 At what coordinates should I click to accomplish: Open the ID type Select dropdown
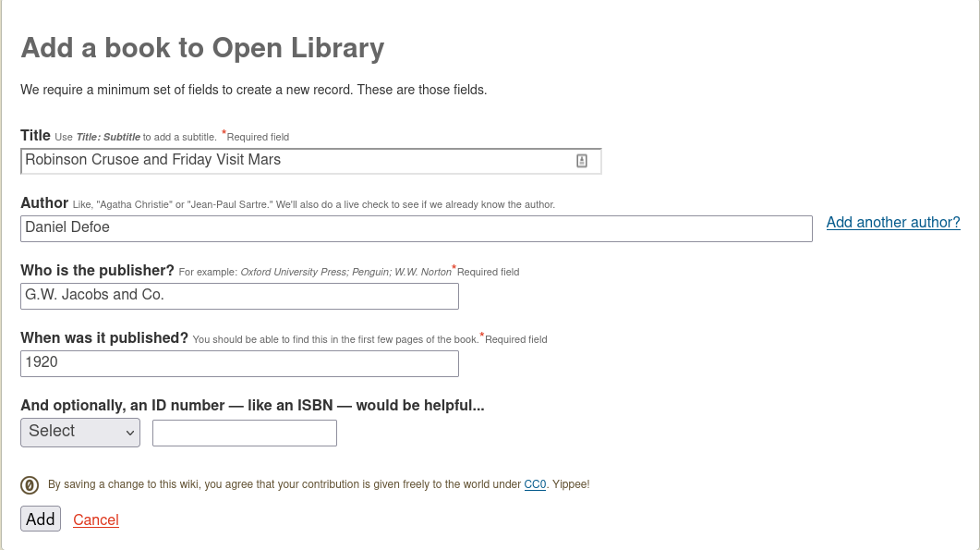coord(80,433)
